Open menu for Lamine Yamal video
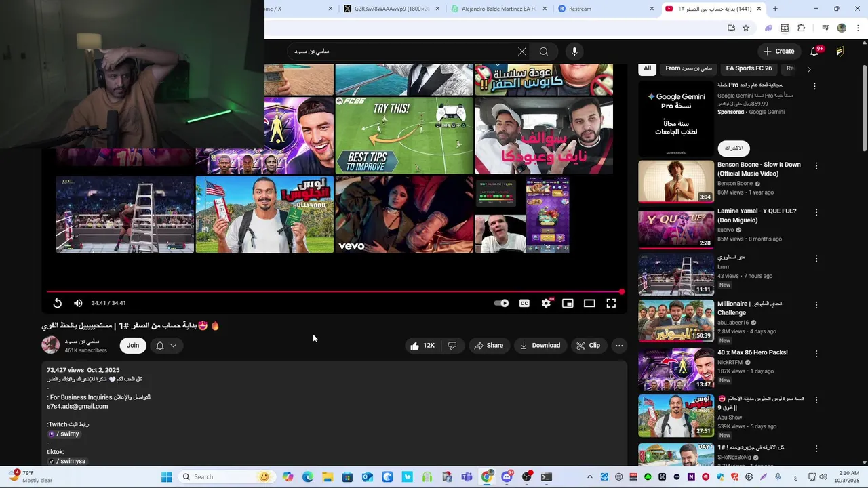Image resolution: width=868 pixels, height=488 pixels. pyautogui.click(x=816, y=212)
